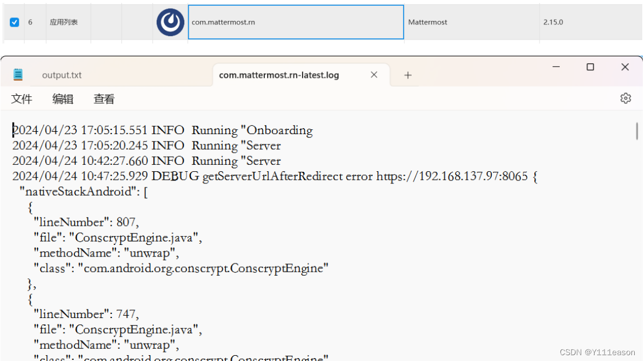Screen dimensions: 644x361
Task: Click the "nativeStackAndroid" line
Action: [x=84, y=192]
